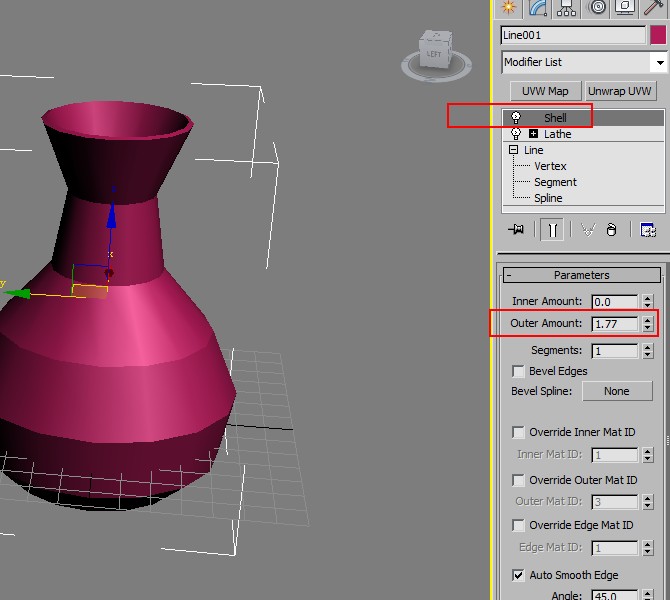This screenshot has height=600, width=670.
Task: Enable Override Outer Mat ID checkbox
Action: pos(518,480)
